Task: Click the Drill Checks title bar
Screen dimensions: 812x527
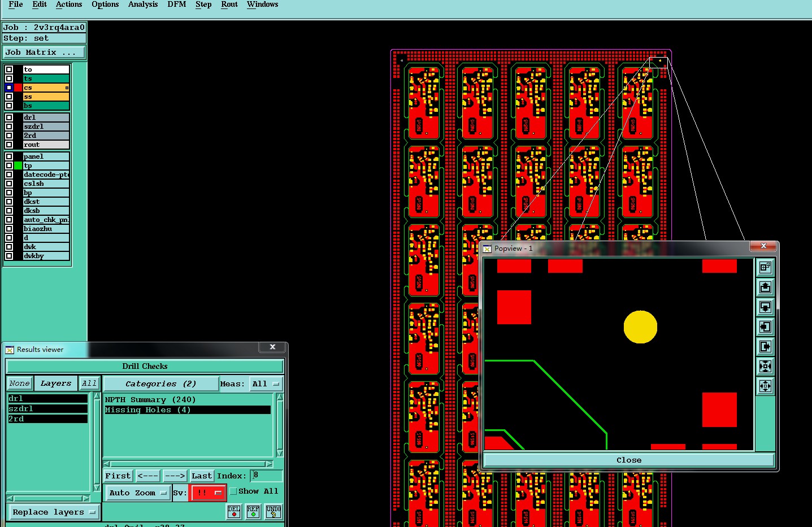Action: [145, 367]
